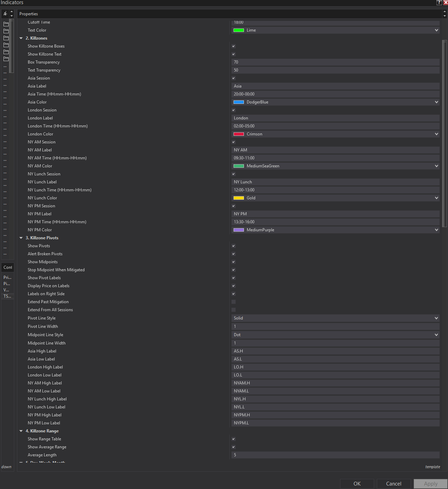Click the Apply button
The width and height of the screenshot is (448, 489).
[x=431, y=484]
